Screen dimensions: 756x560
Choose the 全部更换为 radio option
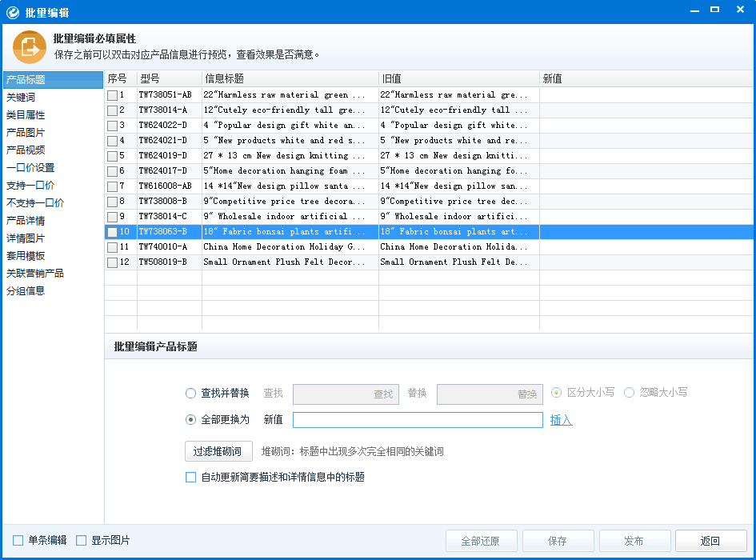(190, 419)
